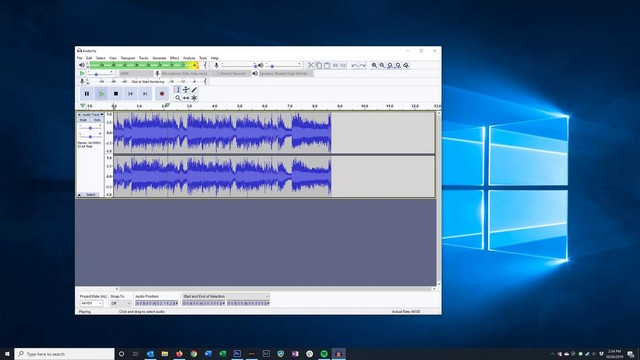The image size is (640, 360).
Task: Click the Cut scissors icon
Action: tap(311, 65)
